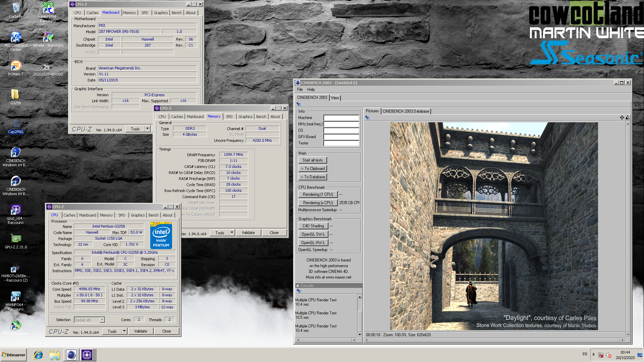Viewport: 644px width, 362px height.
Task: Start C4D Shading graphics test
Action: coord(313,226)
